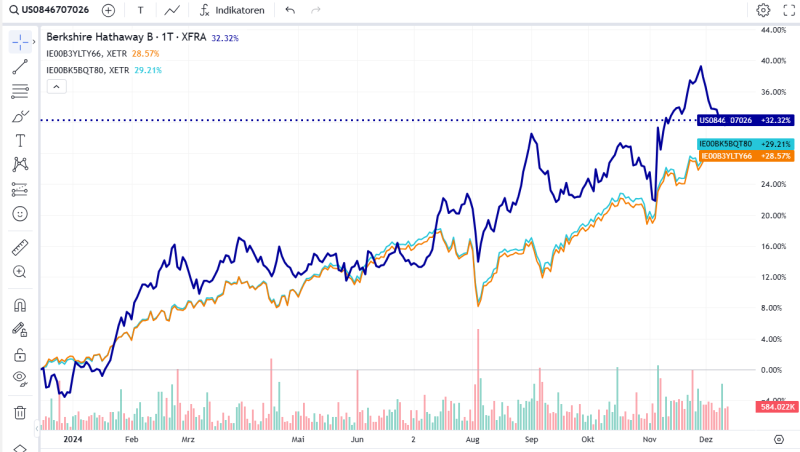Open time axis settings target icon

[779, 439]
